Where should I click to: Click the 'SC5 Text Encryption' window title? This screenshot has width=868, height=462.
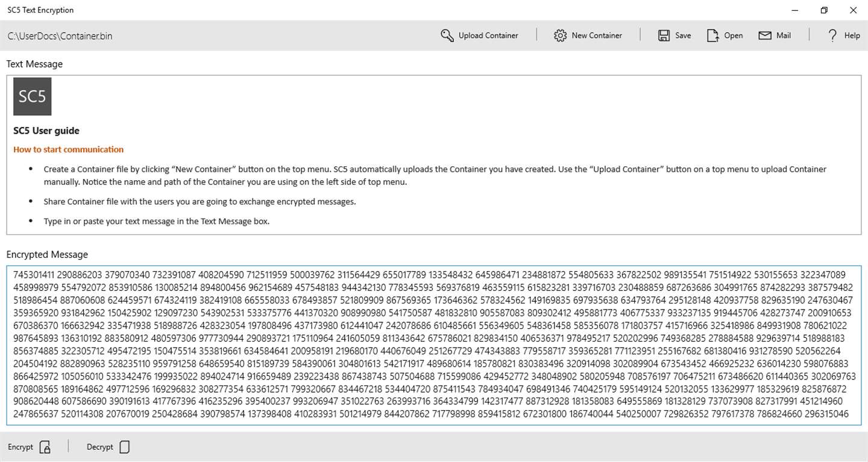41,10
